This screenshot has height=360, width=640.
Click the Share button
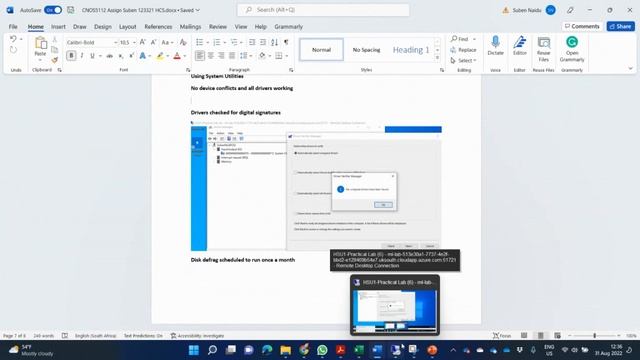[620, 26]
